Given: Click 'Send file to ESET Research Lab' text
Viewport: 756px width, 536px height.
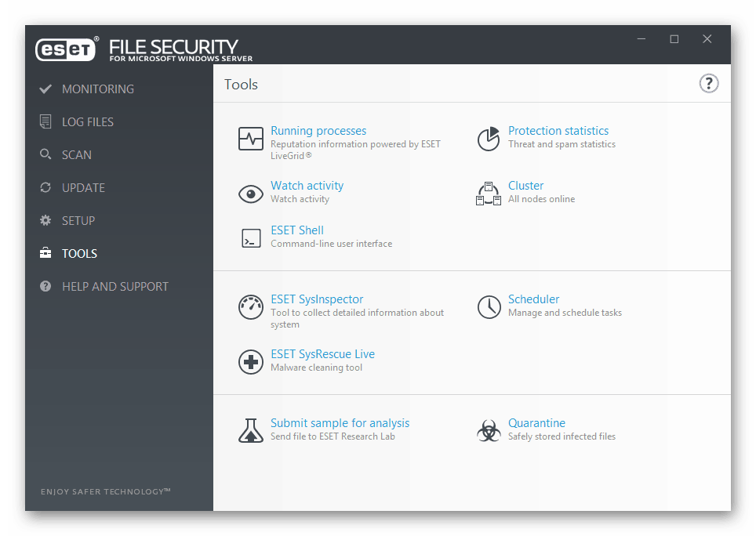Looking at the screenshot, I should click(x=333, y=436).
